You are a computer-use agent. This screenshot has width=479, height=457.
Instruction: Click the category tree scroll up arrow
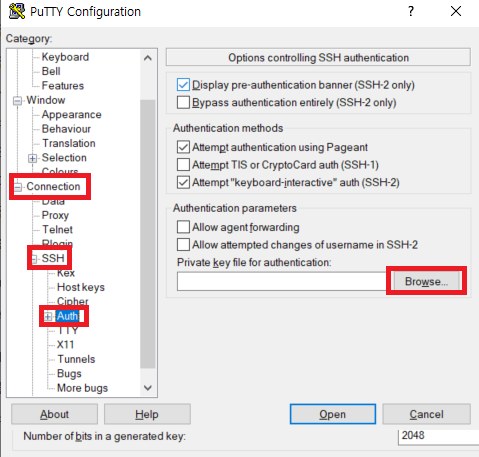tap(148, 58)
